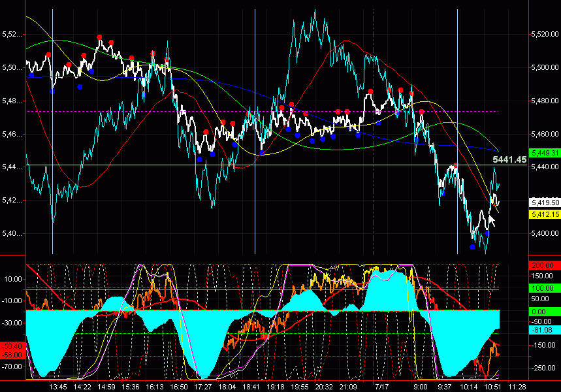
Task: Click the 13:45 time axis label
Action: pyautogui.click(x=58, y=387)
